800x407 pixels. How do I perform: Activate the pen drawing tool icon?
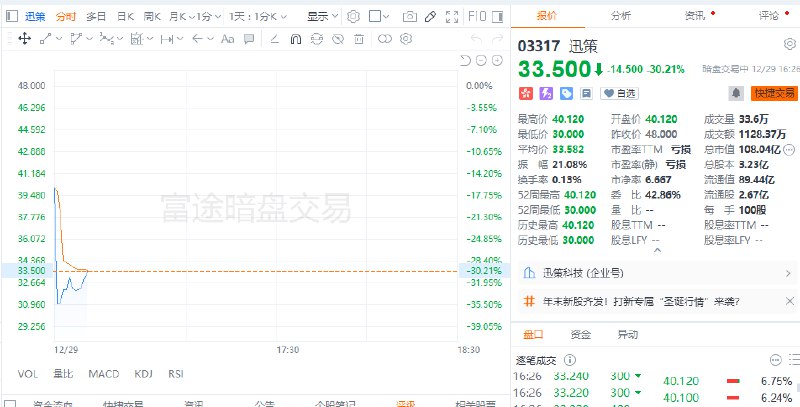(x=430, y=16)
